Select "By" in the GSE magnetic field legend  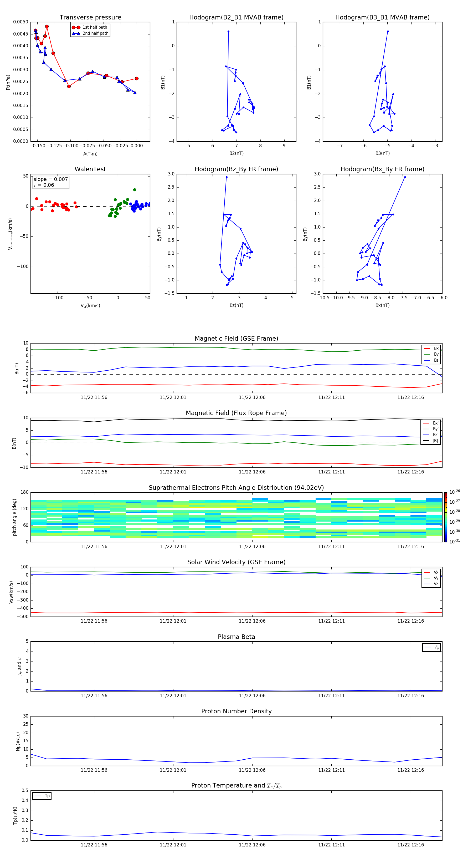[431, 354]
